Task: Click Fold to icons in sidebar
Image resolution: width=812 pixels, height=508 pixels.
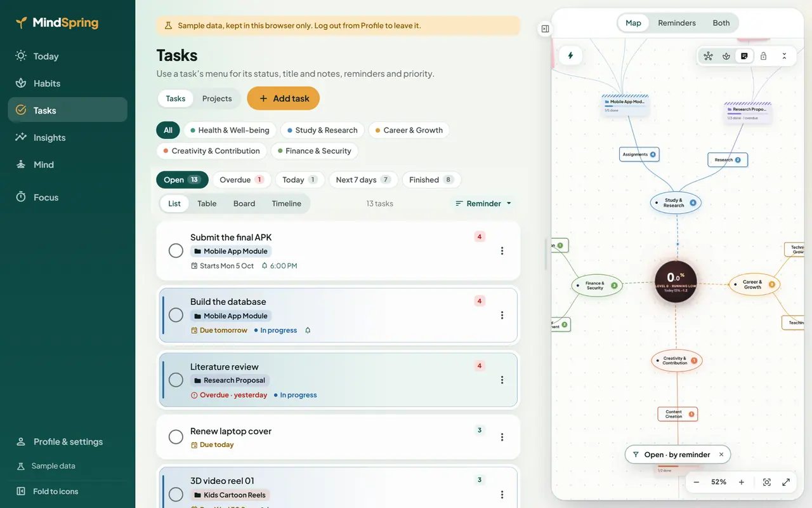Action: tap(56, 491)
